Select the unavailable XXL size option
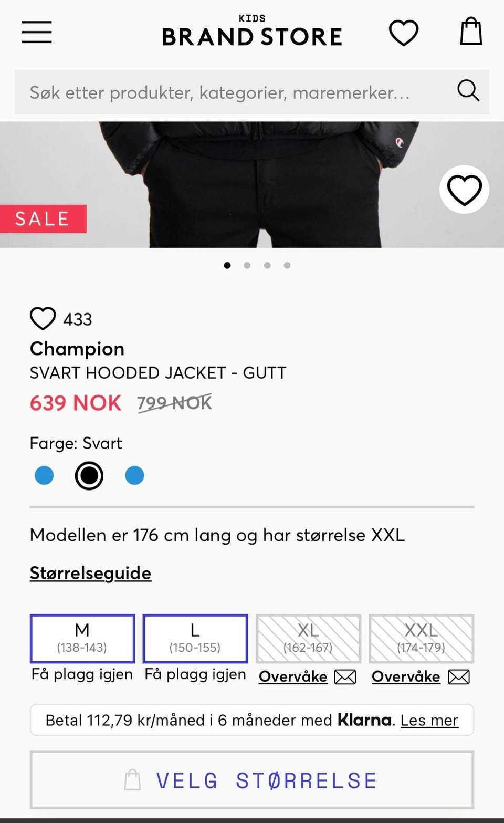The image size is (504, 823). point(421,639)
